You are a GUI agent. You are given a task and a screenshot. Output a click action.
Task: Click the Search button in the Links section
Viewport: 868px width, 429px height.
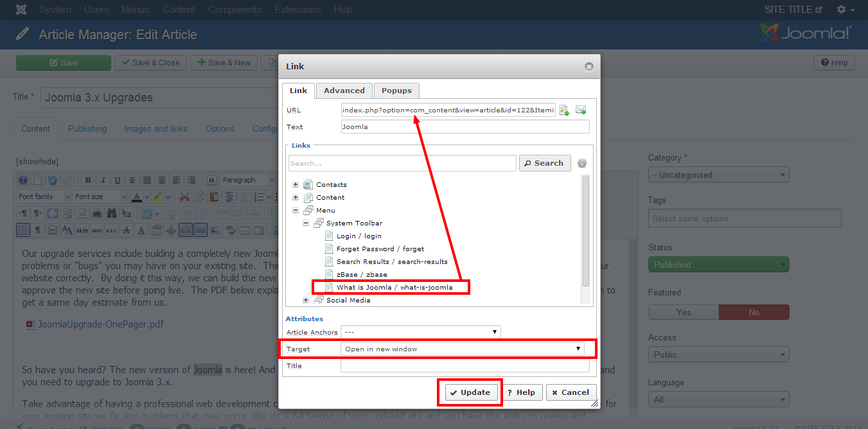pyautogui.click(x=544, y=163)
